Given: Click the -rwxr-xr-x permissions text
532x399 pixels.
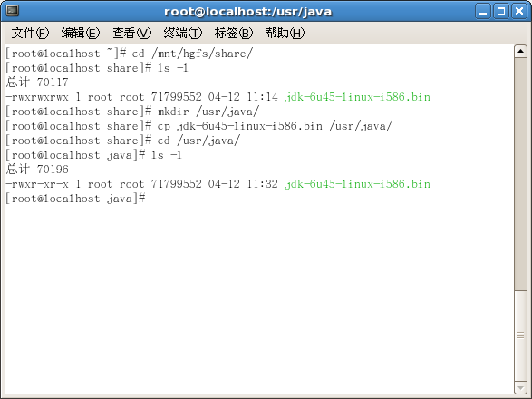Looking at the screenshot, I should click(37, 184).
